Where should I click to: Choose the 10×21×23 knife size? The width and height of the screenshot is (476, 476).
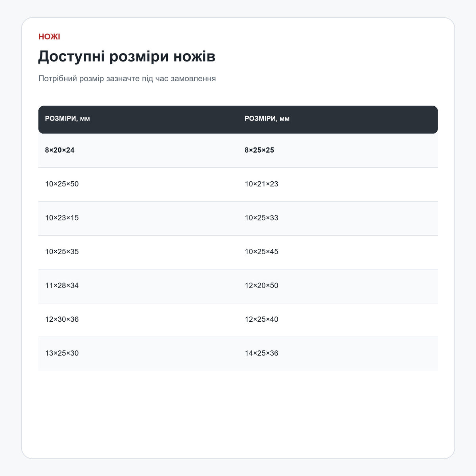pyautogui.click(x=338, y=184)
